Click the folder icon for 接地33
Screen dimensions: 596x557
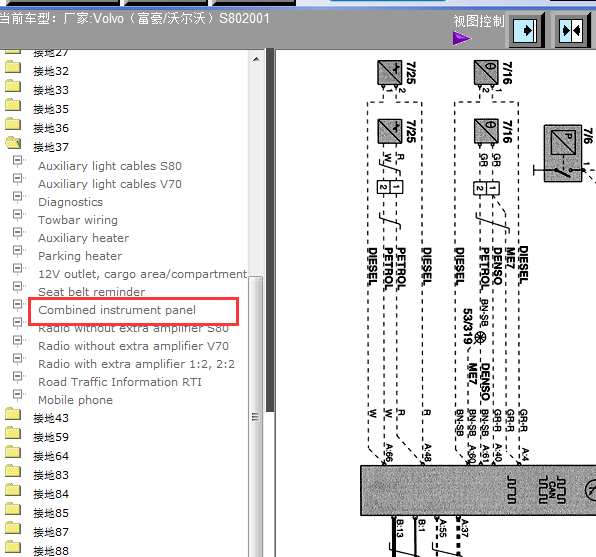pos(13,86)
